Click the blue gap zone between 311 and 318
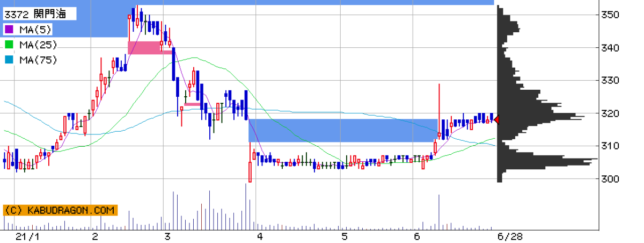644x243 pixels. click(343, 131)
